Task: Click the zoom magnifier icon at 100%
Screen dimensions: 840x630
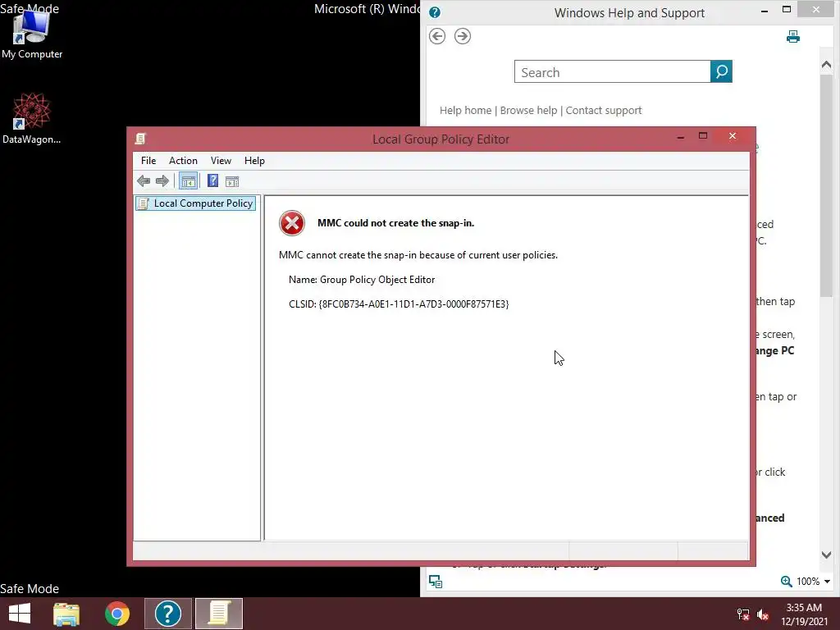Action: 786,582
